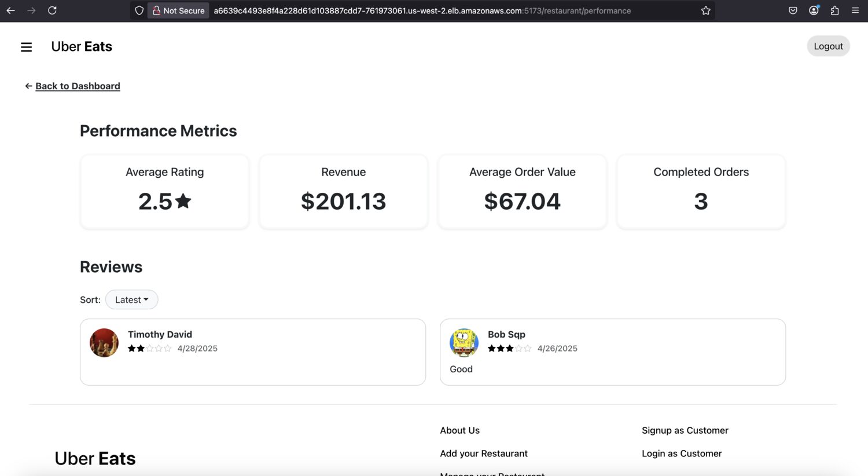Log out with the Logout button
Screen dimensions: 868x476
tap(828, 46)
